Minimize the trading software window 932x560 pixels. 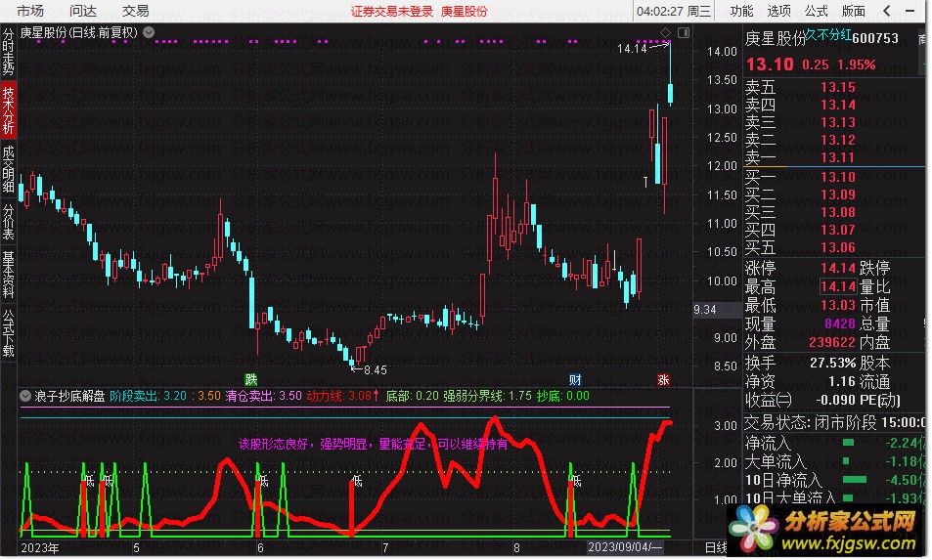[x=910, y=11]
